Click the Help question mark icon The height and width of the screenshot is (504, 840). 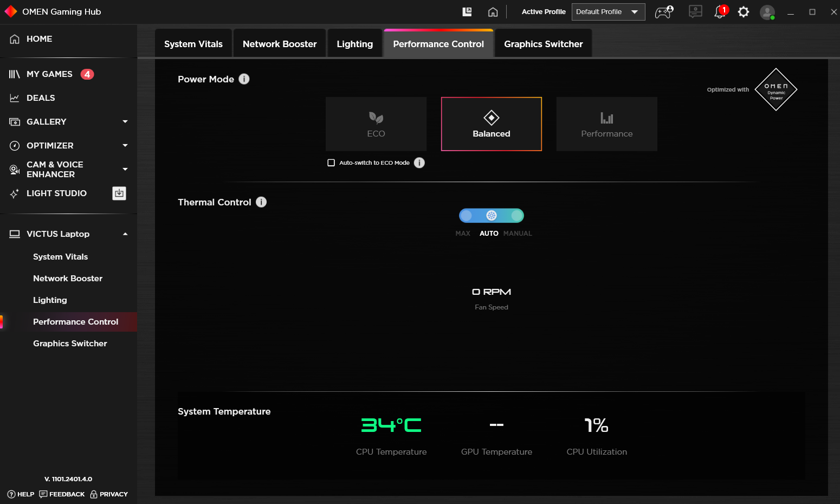coord(11,494)
